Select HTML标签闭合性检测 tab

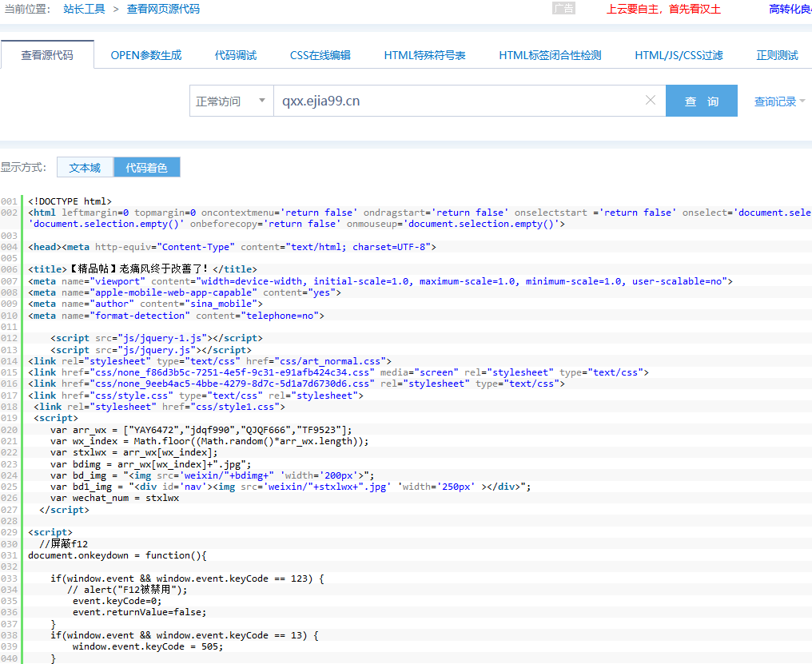(550, 55)
